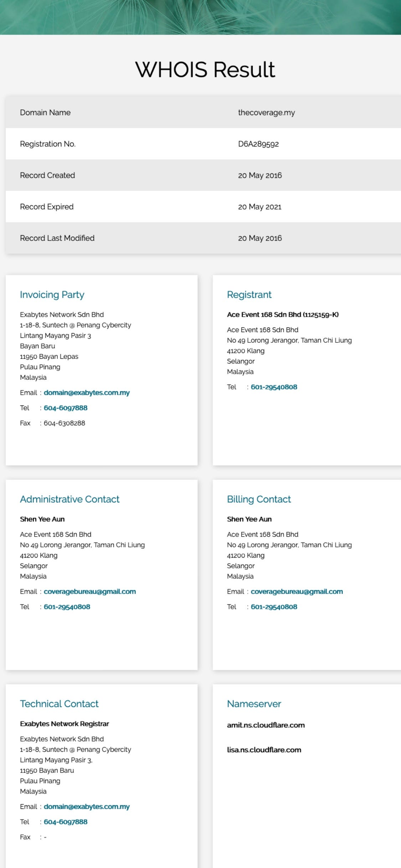Click the Administrative Contact heading
The height and width of the screenshot is (868, 401).
(70, 499)
